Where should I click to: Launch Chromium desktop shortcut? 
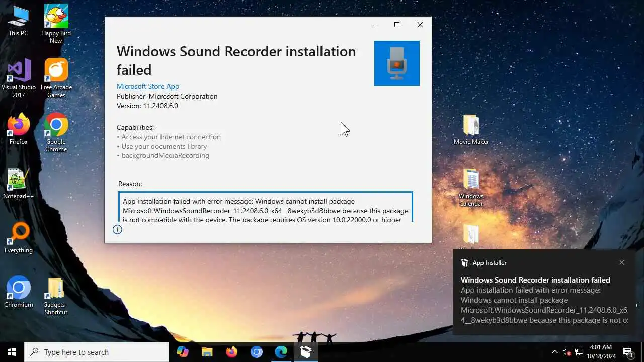pos(19,292)
